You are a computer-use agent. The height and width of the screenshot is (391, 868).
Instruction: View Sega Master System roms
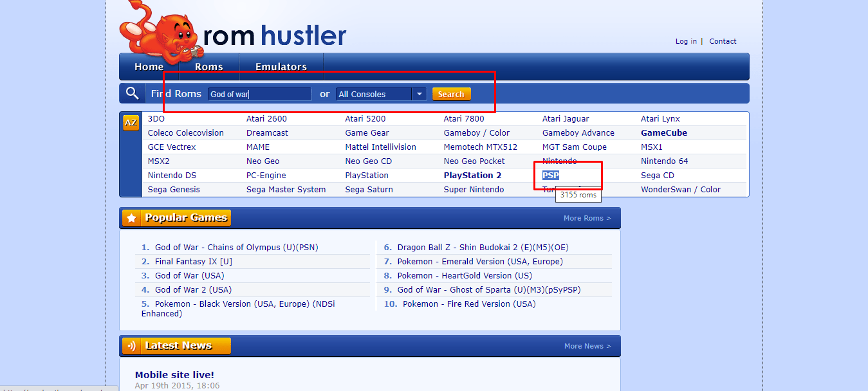pyautogui.click(x=286, y=190)
